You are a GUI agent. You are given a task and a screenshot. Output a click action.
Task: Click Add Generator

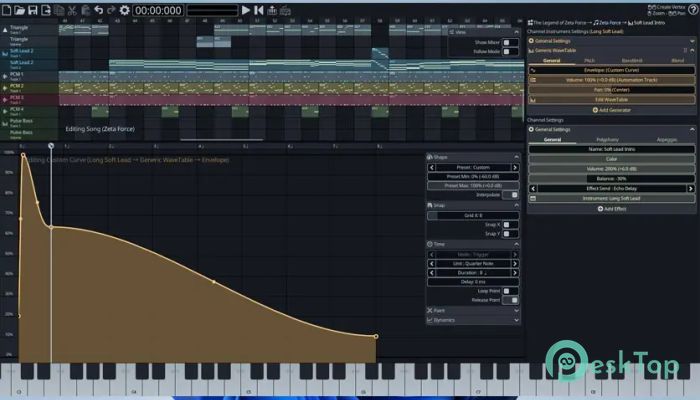click(611, 110)
